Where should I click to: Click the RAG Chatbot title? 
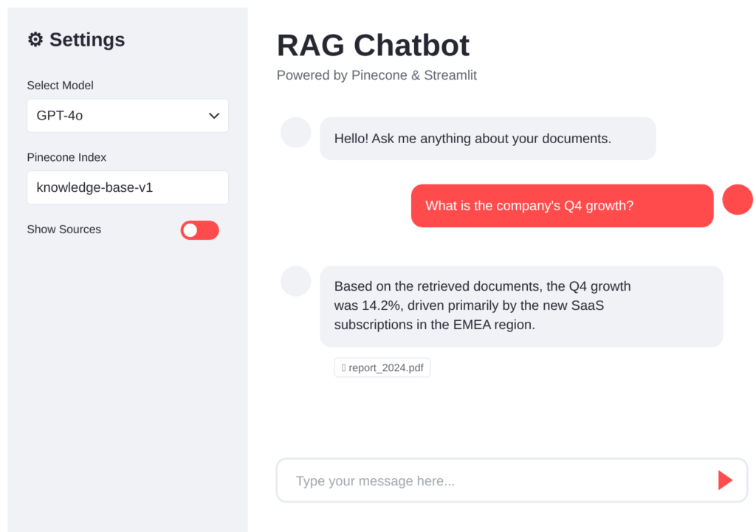(x=373, y=46)
